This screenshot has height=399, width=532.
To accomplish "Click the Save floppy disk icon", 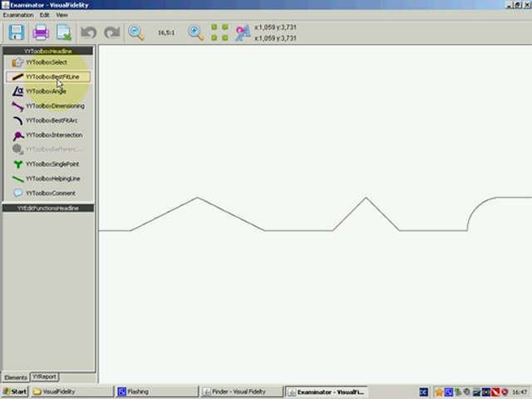I will (16, 32).
